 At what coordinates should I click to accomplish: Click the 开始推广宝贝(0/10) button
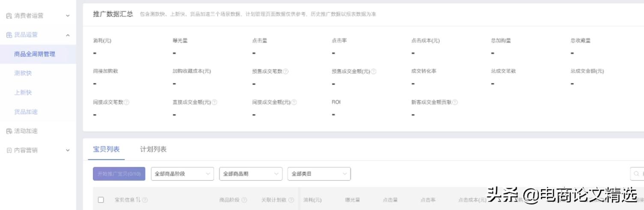click(x=119, y=174)
